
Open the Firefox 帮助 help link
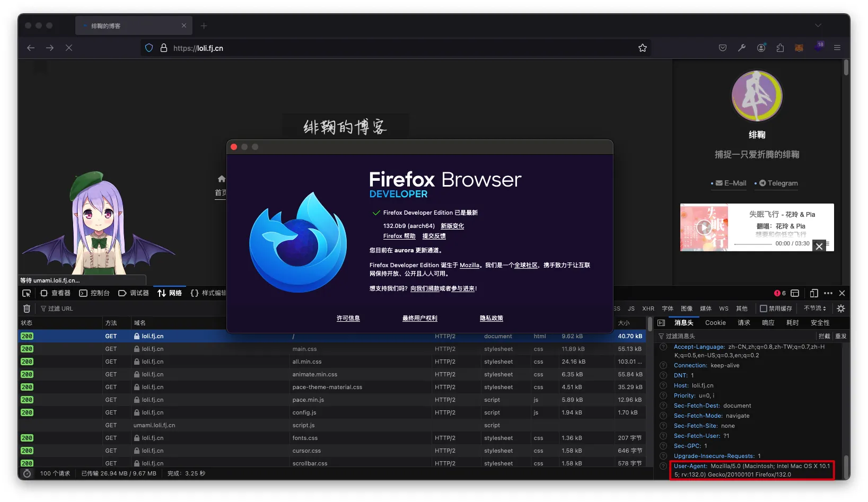[x=399, y=236]
